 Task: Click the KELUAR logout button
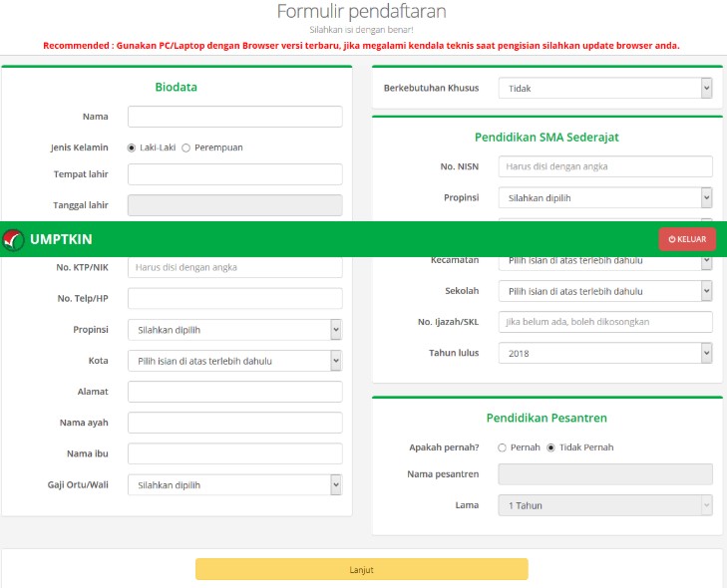[x=687, y=239]
